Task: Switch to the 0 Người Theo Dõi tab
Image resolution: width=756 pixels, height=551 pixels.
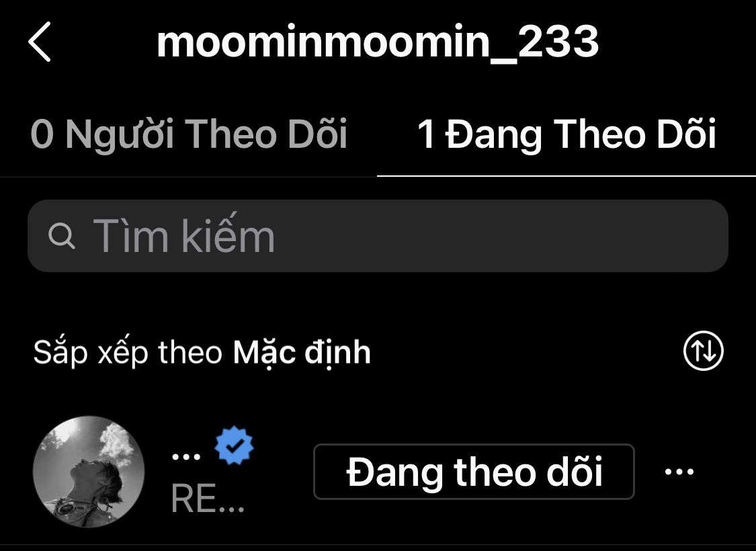Action: (x=189, y=134)
